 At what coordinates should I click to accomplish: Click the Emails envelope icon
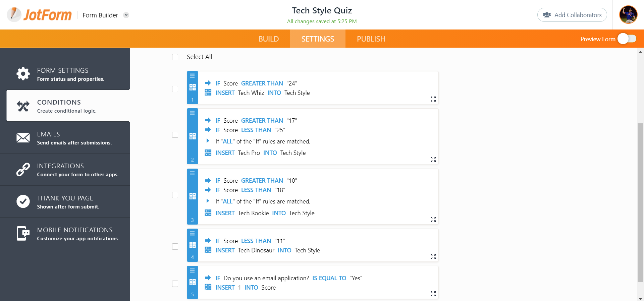pyautogui.click(x=23, y=138)
